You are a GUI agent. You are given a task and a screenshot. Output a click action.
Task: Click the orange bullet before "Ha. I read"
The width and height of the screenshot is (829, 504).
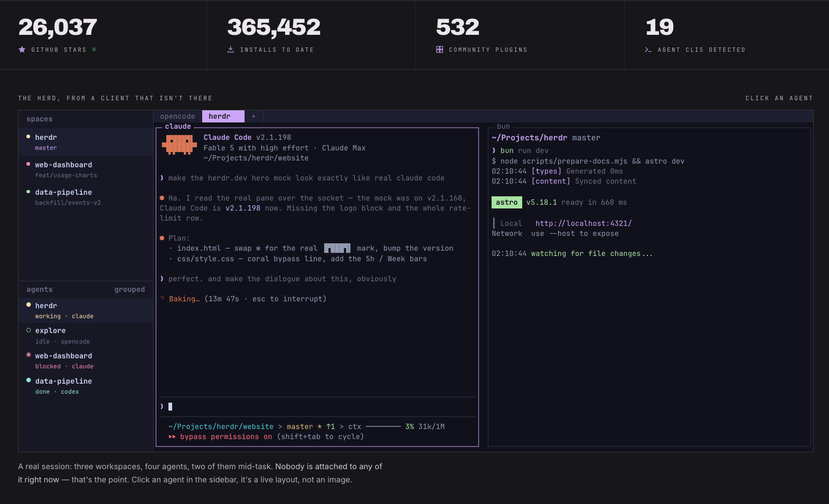click(x=162, y=198)
